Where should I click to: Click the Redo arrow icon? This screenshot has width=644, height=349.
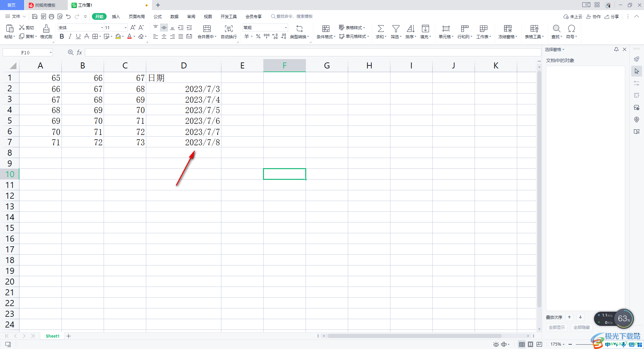[x=77, y=16]
